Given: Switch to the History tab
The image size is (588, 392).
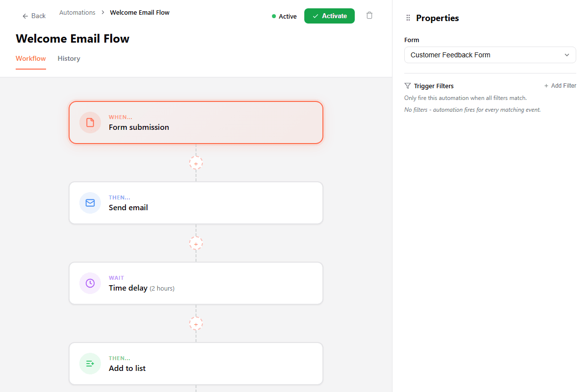Looking at the screenshot, I should (x=69, y=58).
